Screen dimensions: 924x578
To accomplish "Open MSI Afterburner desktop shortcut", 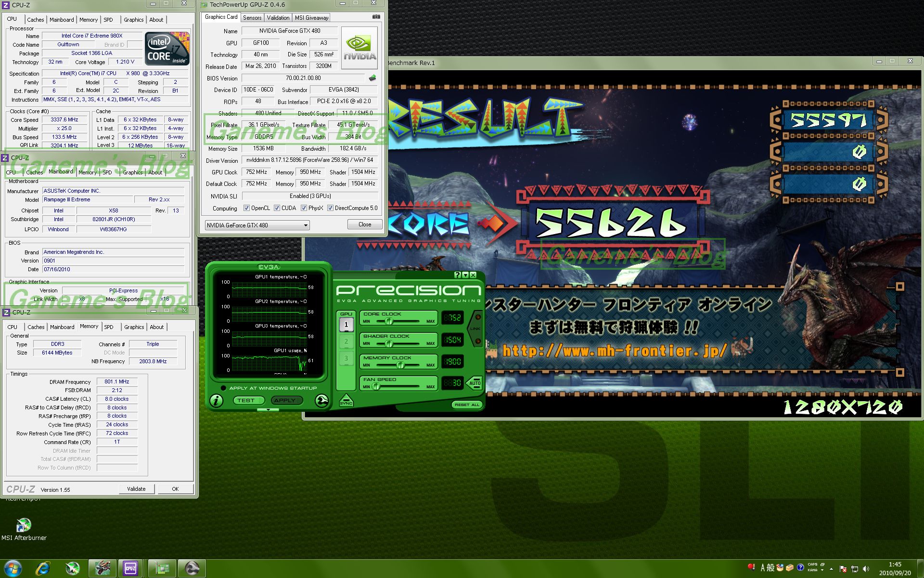I will pos(24,525).
